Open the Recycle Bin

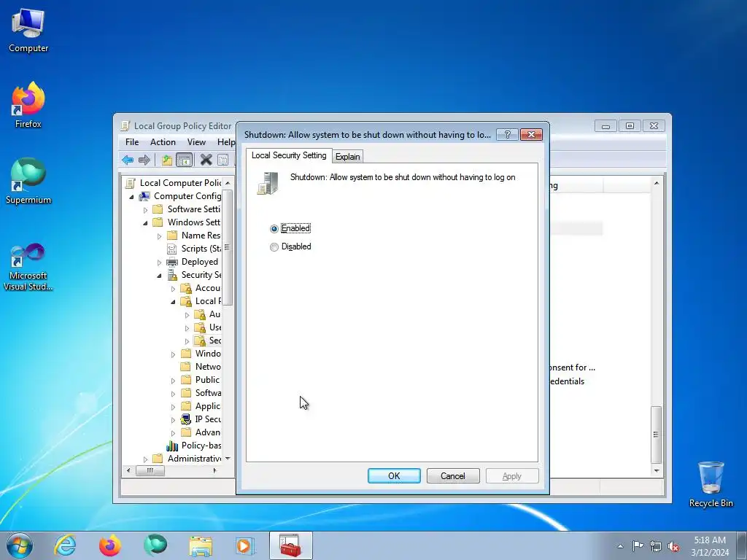pyautogui.click(x=711, y=484)
